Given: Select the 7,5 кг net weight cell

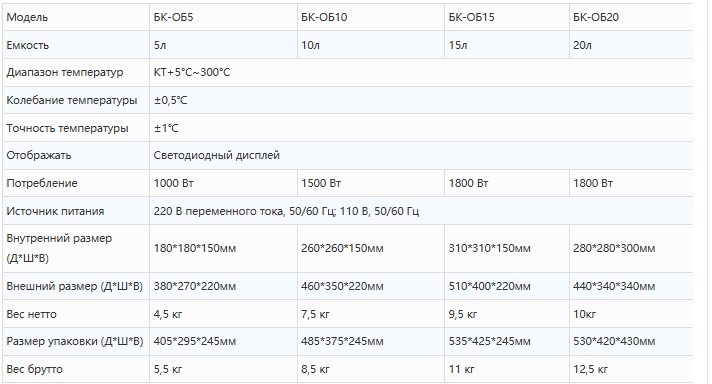Looking at the screenshot, I should point(371,314).
